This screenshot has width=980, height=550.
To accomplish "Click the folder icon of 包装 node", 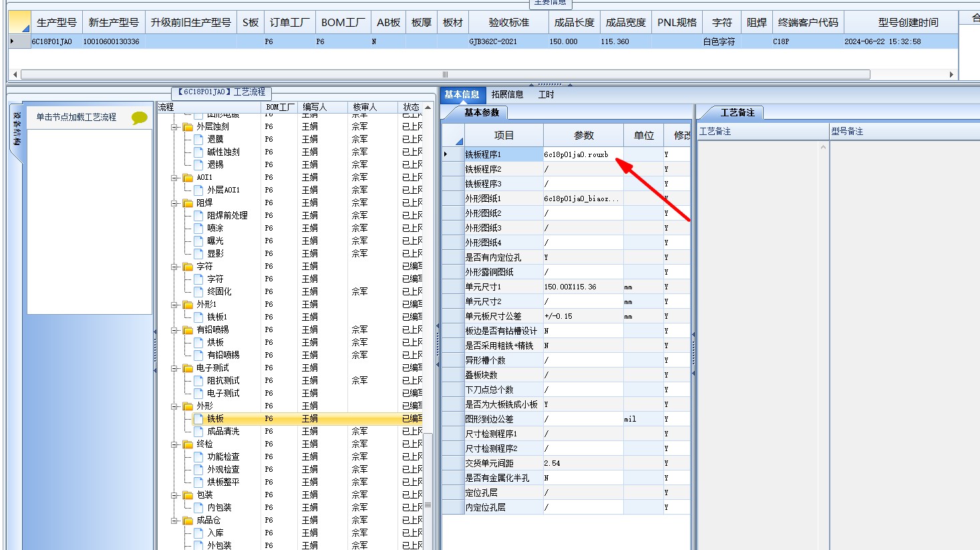I will 188,495.
